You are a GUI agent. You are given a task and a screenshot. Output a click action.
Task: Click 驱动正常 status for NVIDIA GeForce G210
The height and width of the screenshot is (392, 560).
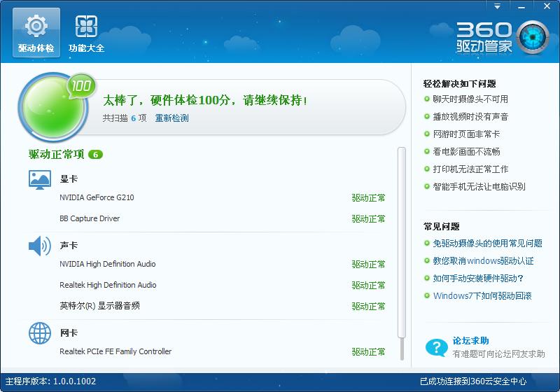pos(369,198)
